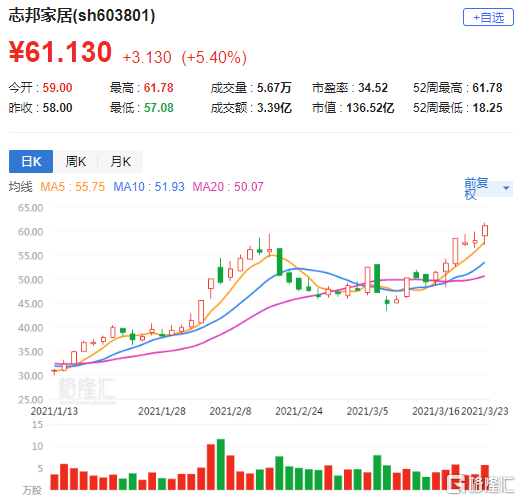Click the 52周最高 value 61.78
The image size is (521, 501).
[487, 88]
